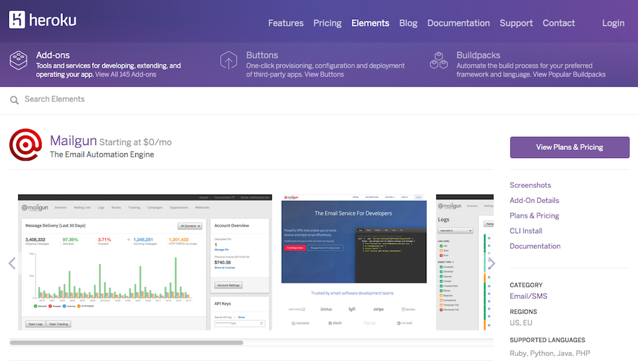Viewport: 638px width, 364px height.
Task: Open the Blog nav item
Action: click(x=408, y=23)
